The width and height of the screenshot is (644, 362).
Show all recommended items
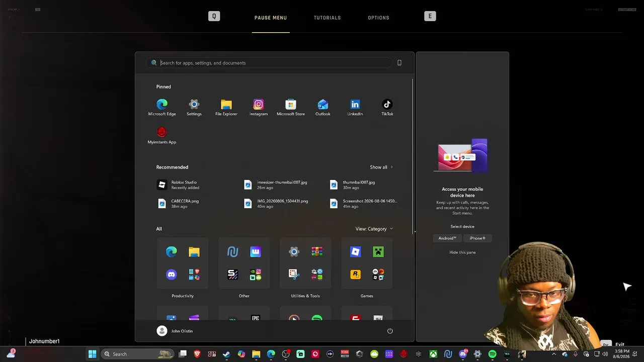pyautogui.click(x=381, y=167)
